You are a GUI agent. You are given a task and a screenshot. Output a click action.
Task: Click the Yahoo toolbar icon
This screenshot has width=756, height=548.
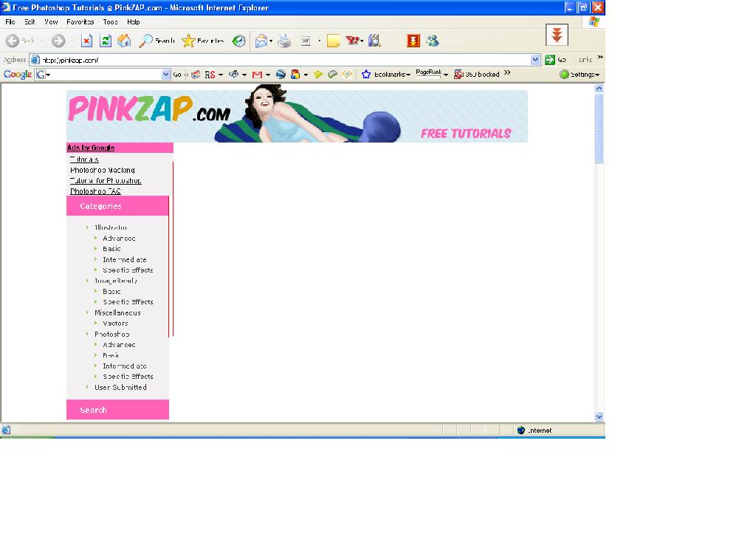pyautogui.click(x=352, y=41)
